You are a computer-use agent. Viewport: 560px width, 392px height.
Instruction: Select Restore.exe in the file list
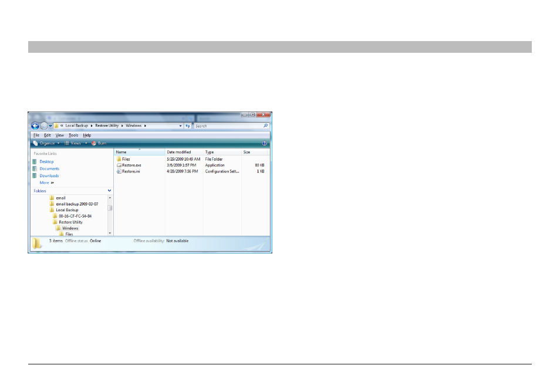point(131,165)
